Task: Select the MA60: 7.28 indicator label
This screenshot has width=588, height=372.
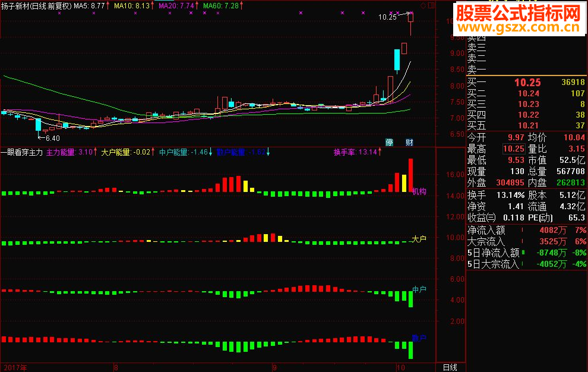Action: (223, 5)
